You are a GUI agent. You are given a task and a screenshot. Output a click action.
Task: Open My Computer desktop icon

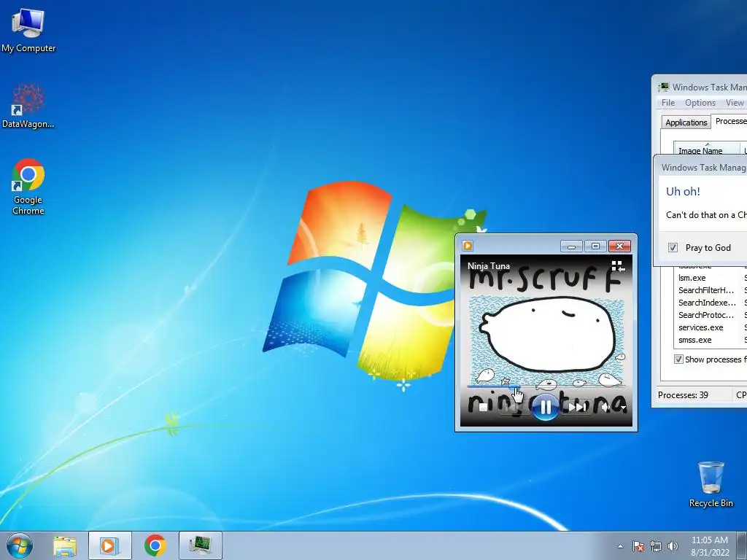(x=28, y=31)
